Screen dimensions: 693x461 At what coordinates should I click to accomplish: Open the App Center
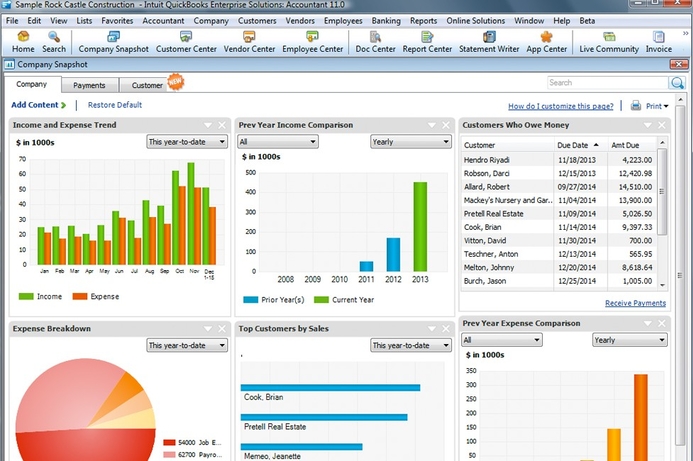[x=546, y=42]
